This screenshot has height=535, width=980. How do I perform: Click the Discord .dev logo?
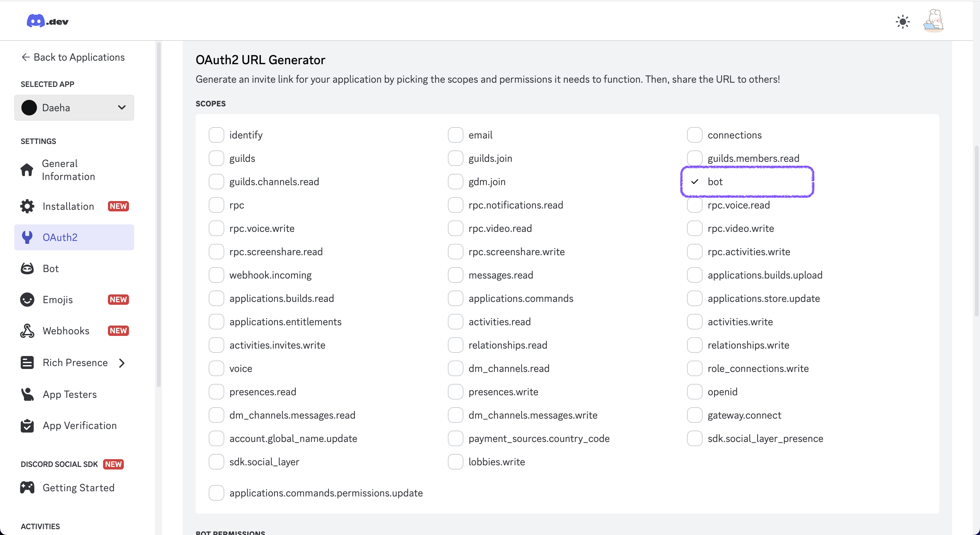pos(48,21)
